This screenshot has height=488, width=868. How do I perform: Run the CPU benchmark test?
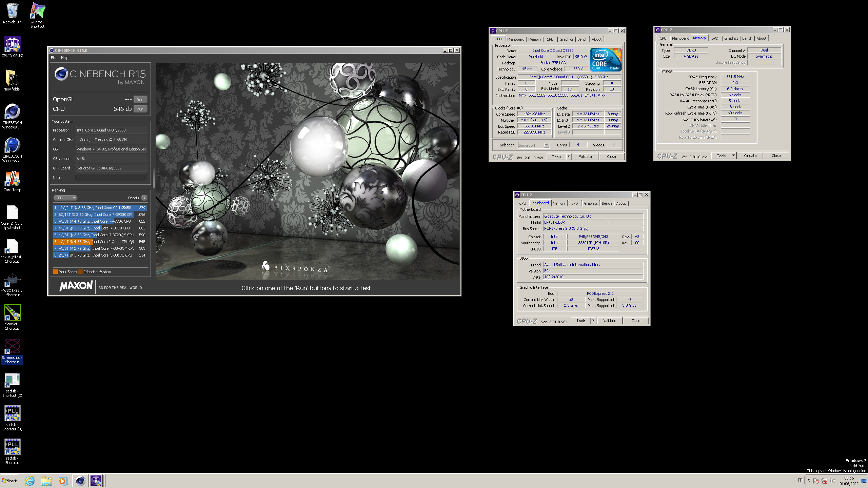(x=140, y=109)
